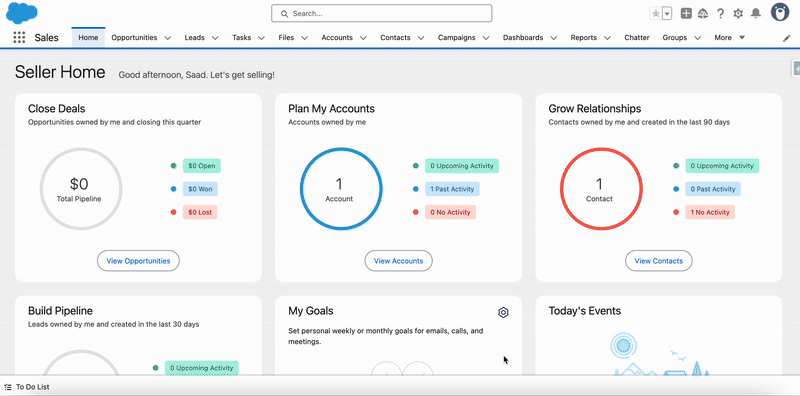Expand the Leads tab chevron
Screen dimensions: 800x396
pyautogui.click(x=215, y=38)
